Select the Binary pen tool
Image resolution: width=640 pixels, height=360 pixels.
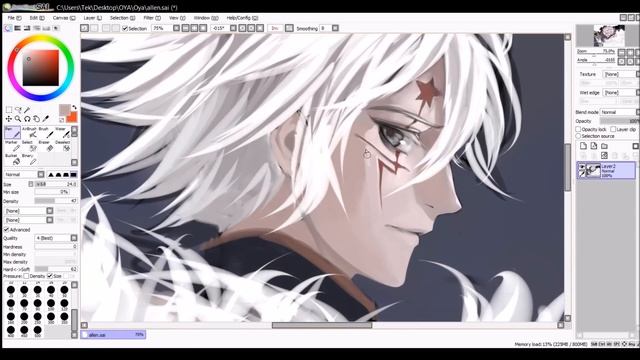29,160
